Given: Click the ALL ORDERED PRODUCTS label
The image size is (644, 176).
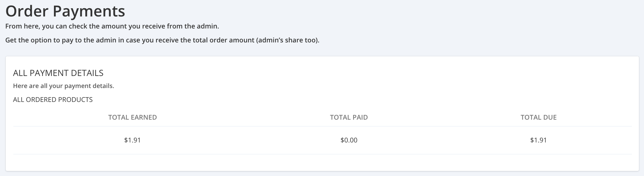Looking at the screenshot, I should click(53, 100).
